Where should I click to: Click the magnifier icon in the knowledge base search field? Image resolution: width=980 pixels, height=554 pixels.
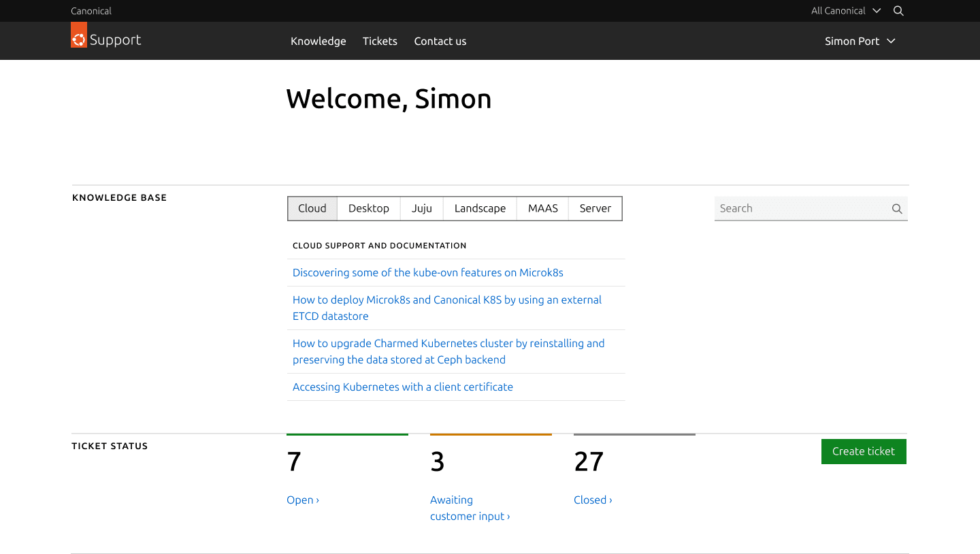(x=897, y=209)
